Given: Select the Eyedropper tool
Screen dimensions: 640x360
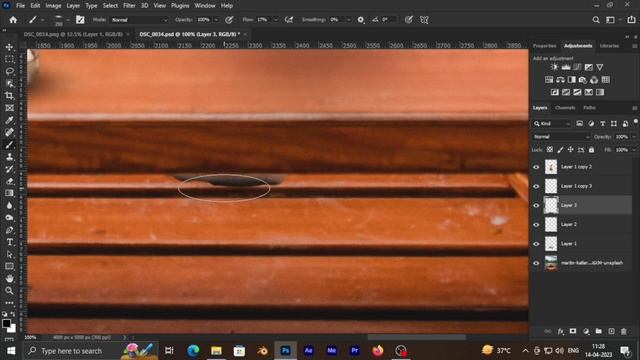Looking at the screenshot, I should (9, 120).
